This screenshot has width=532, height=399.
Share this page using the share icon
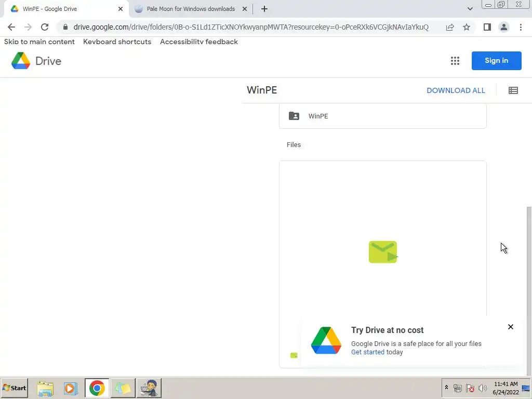pyautogui.click(x=450, y=27)
